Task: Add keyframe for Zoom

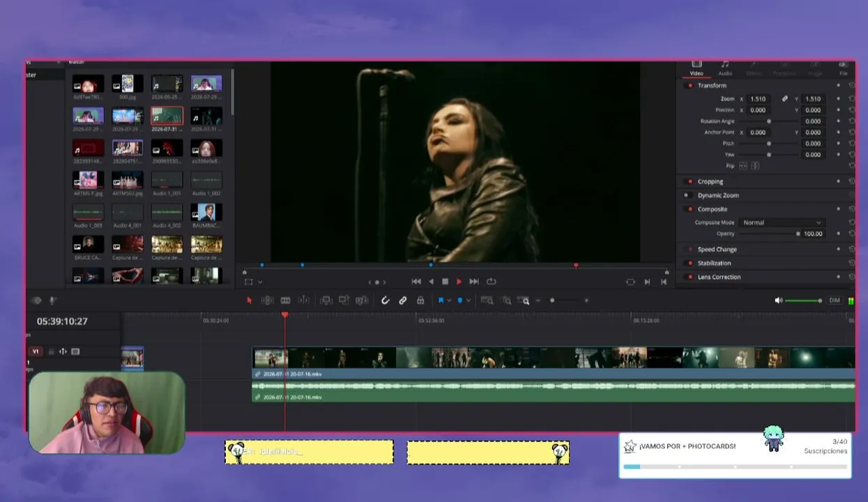Action: point(838,99)
